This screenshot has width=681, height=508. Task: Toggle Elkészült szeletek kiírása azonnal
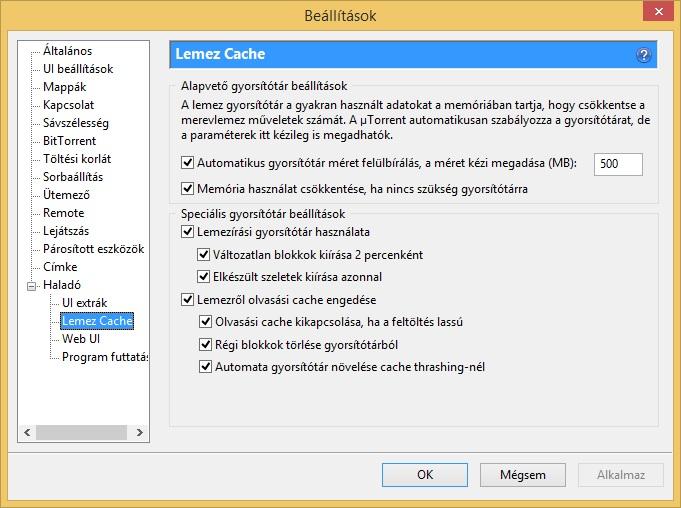[x=203, y=277]
